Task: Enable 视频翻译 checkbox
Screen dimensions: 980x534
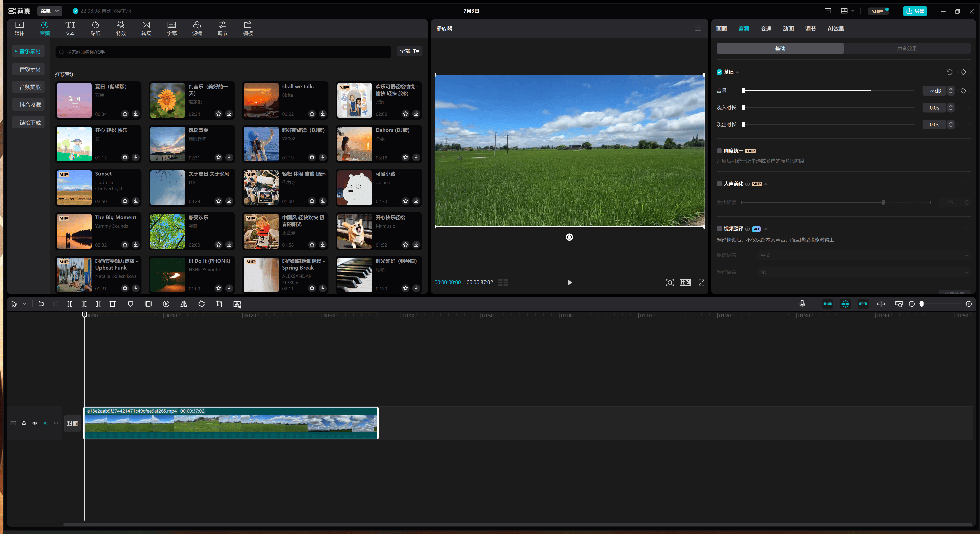Action: click(x=719, y=229)
